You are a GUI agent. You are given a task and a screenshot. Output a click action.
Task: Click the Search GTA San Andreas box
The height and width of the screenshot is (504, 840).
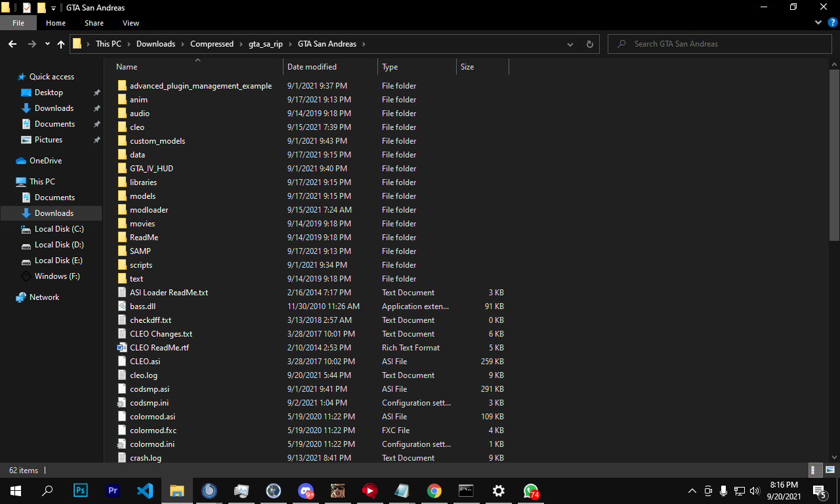(x=720, y=44)
